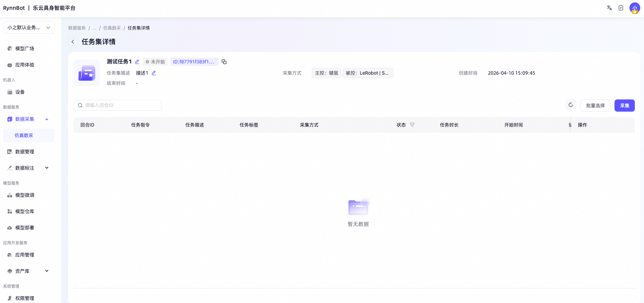The width and height of the screenshot is (644, 303).
Task: Open the document icon in the header
Action: pos(621,8)
